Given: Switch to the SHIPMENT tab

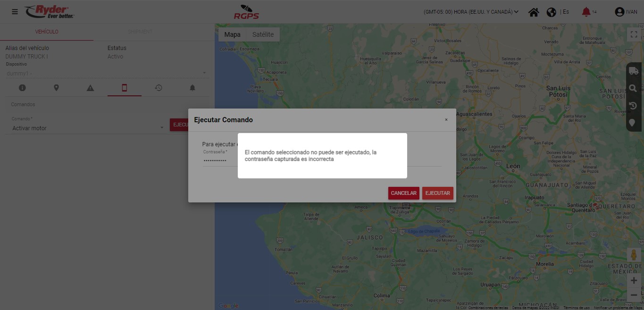Looking at the screenshot, I should point(140,32).
